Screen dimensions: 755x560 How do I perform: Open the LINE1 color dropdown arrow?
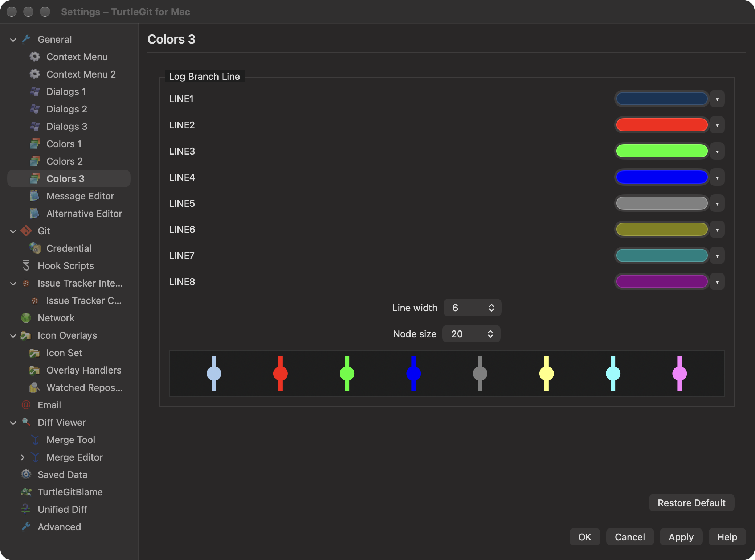pyautogui.click(x=717, y=99)
